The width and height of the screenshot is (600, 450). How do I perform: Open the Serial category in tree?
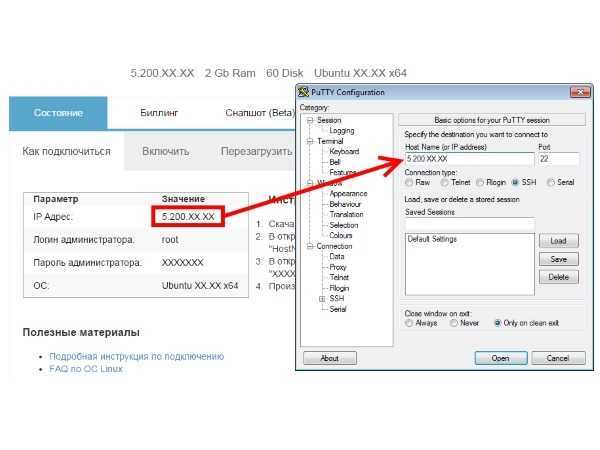338,309
